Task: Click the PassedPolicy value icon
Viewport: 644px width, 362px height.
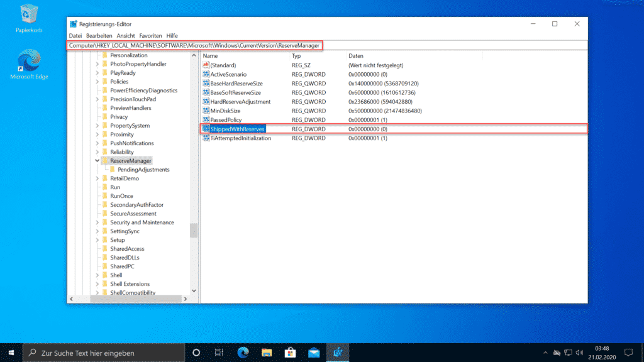Action: tap(206, 119)
